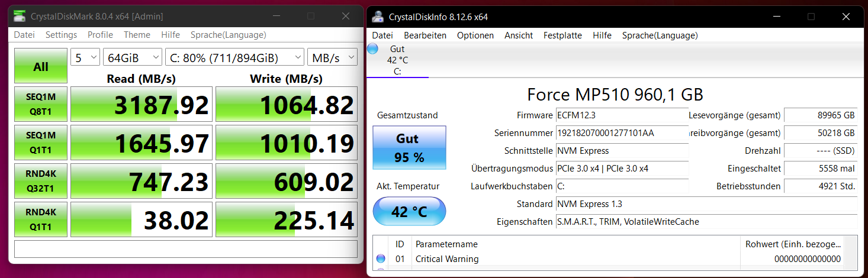The height and width of the screenshot is (278, 868).
Task: Click the Laufwerkbuchstaben field C:
Action: tap(622, 186)
